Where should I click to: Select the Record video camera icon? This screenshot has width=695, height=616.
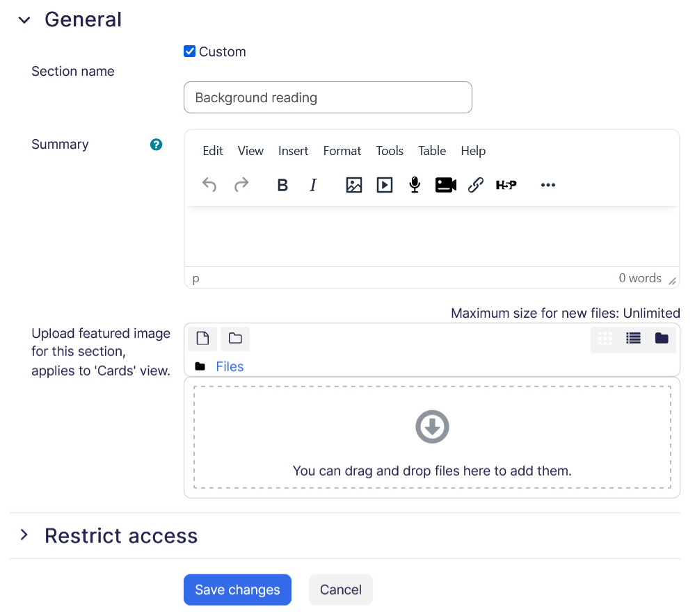tap(445, 185)
